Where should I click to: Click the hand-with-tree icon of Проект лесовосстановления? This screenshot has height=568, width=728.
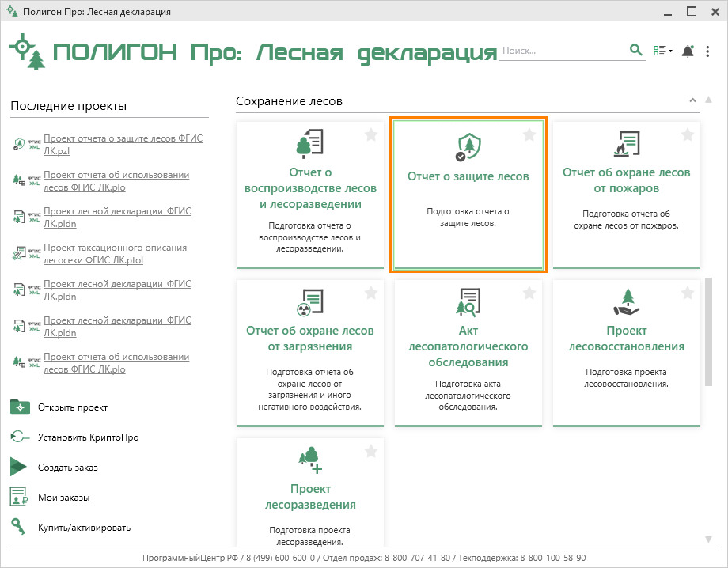(627, 302)
